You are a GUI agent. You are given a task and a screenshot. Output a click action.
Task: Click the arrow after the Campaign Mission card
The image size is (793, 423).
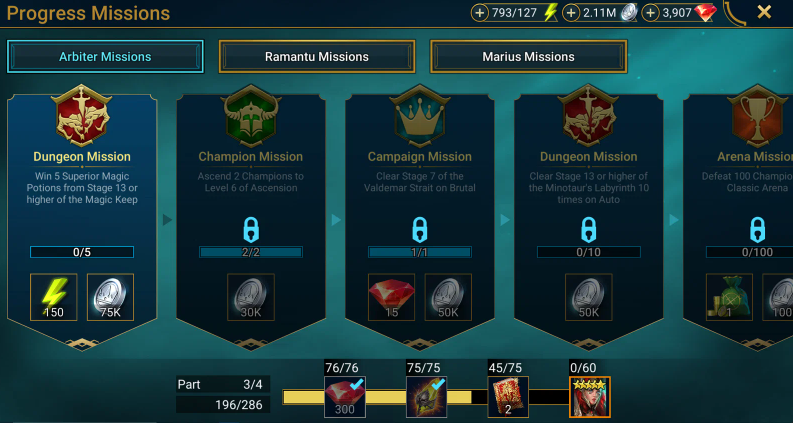click(x=505, y=220)
